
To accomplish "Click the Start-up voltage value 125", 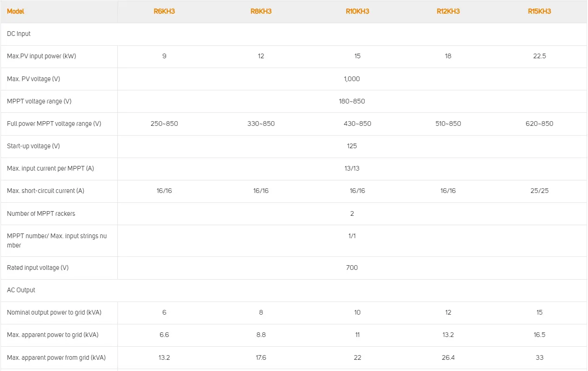I will pos(351,146).
